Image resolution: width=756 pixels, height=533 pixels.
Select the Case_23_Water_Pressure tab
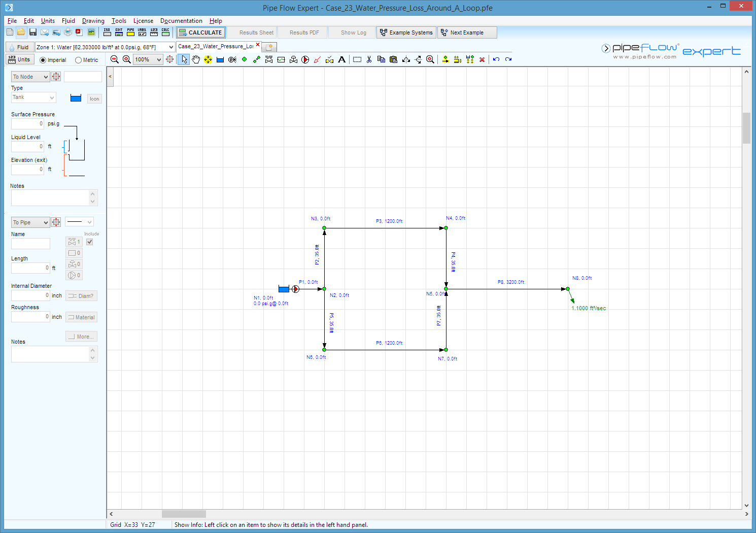[x=216, y=46]
